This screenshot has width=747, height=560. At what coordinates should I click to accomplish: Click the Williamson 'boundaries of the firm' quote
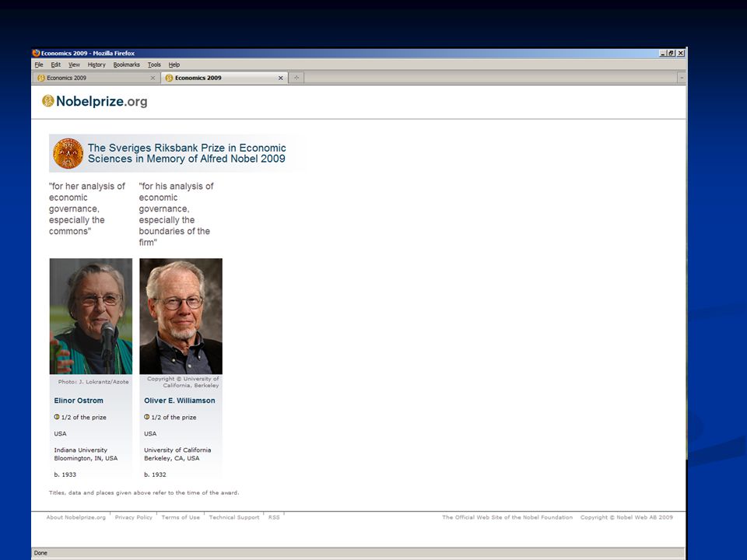pyautogui.click(x=177, y=215)
